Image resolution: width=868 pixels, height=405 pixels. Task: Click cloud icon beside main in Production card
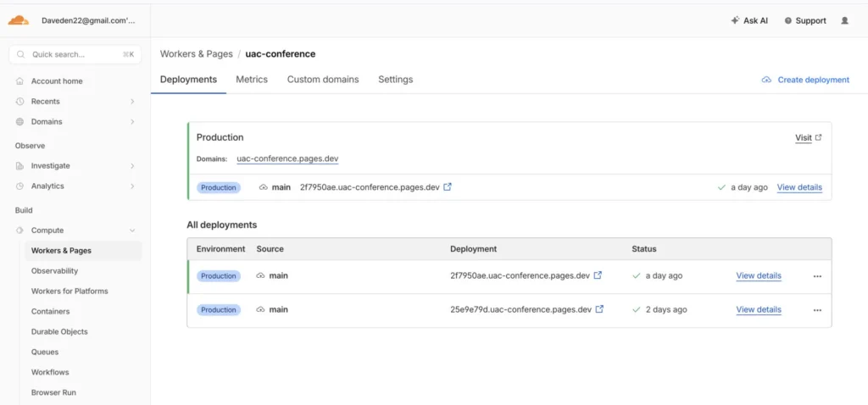click(x=264, y=187)
